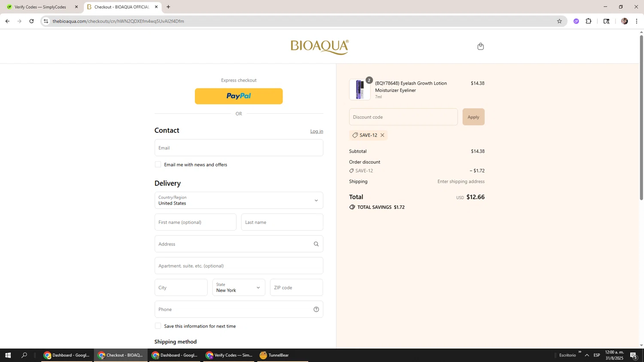Click the Last name field

282,222
